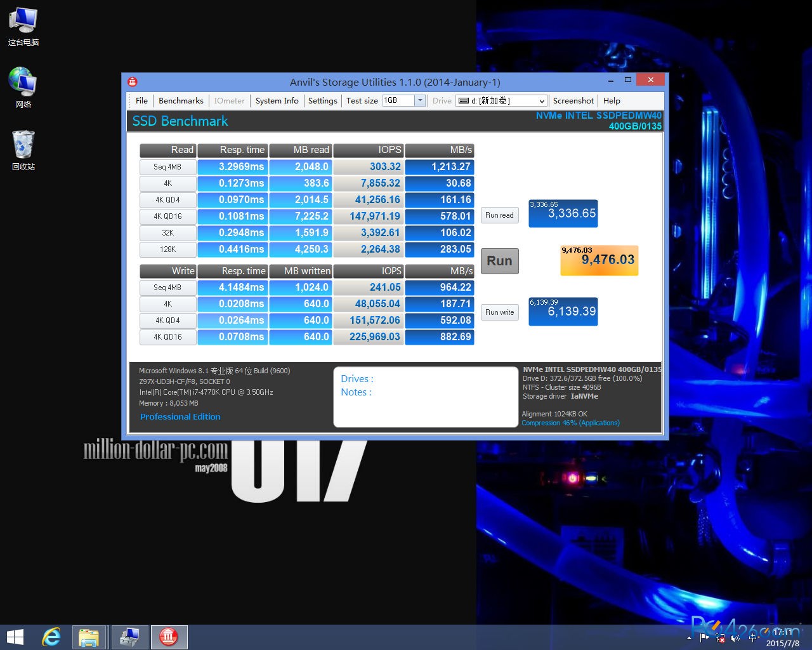Viewport: 812px width, 650px height.
Task: Expand the Test size 1GB dropdown
Action: click(419, 100)
